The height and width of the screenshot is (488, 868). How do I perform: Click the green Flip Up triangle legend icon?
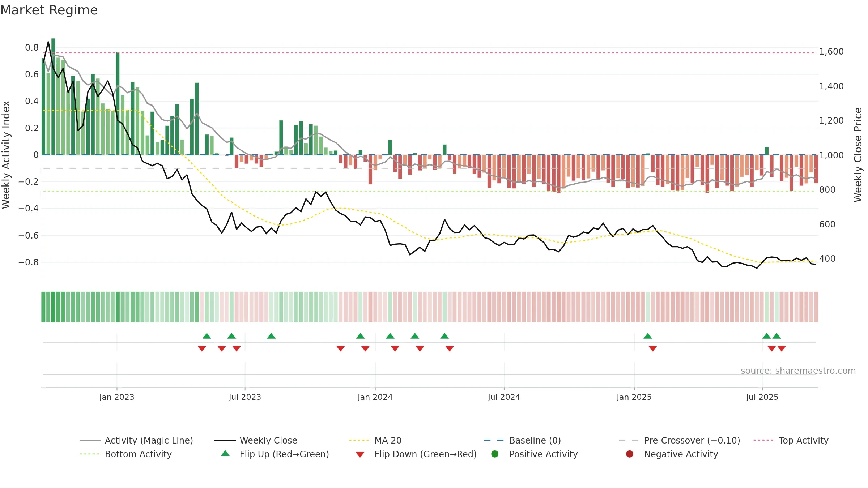(225, 453)
